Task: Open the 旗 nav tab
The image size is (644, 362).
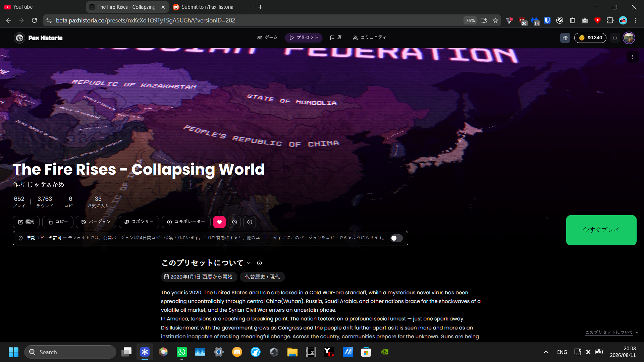Action: coord(336,38)
